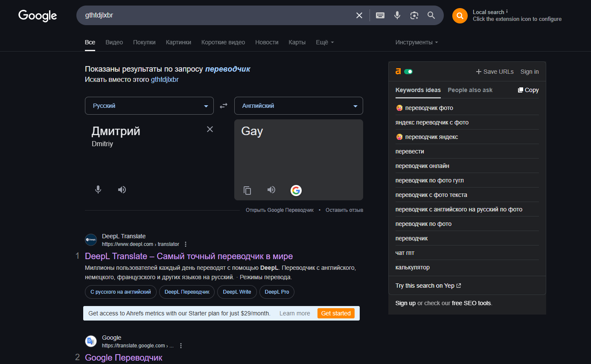
Task: Open Try this search on Yep link
Action: click(x=428, y=286)
